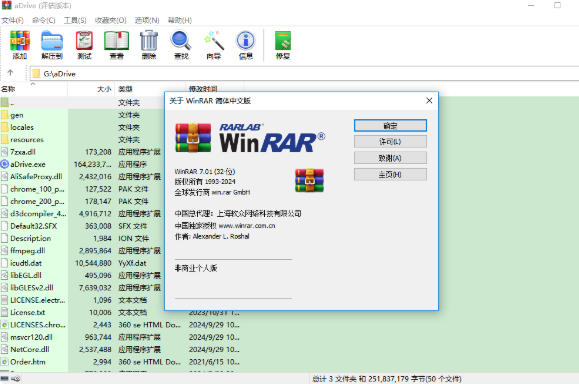This screenshot has height=384, width=579.
Task: Click the 非商业个人版 text in dialog
Action: pyautogui.click(x=196, y=268)
